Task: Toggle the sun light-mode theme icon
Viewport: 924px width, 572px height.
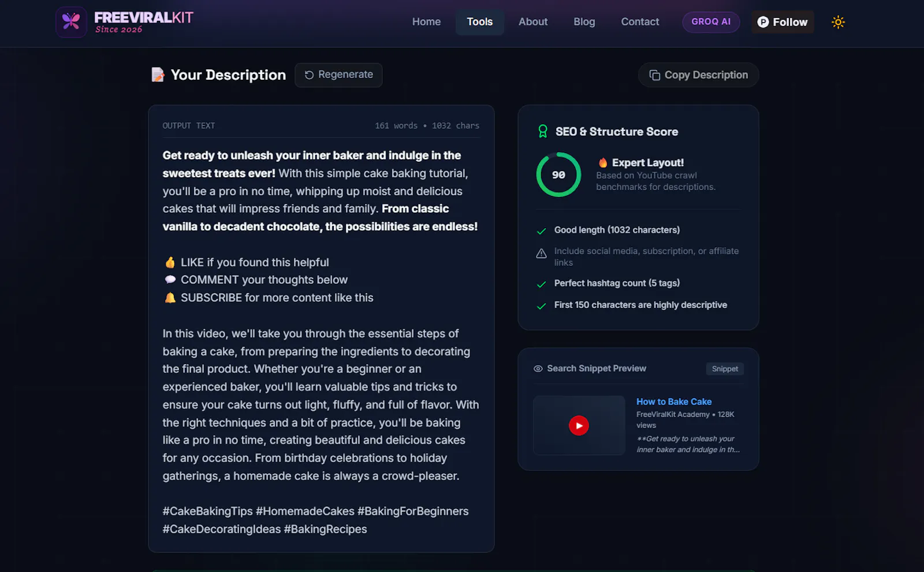Action: pos(838,22)
